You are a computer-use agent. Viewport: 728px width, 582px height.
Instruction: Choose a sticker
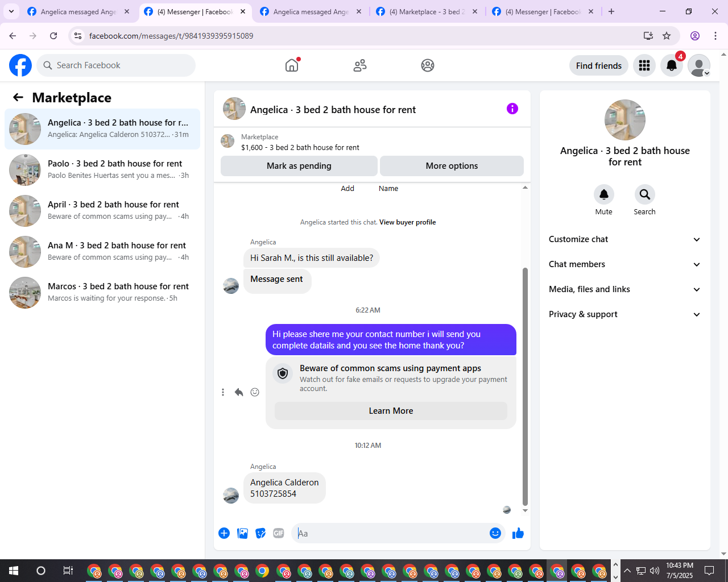pos(260,533)
